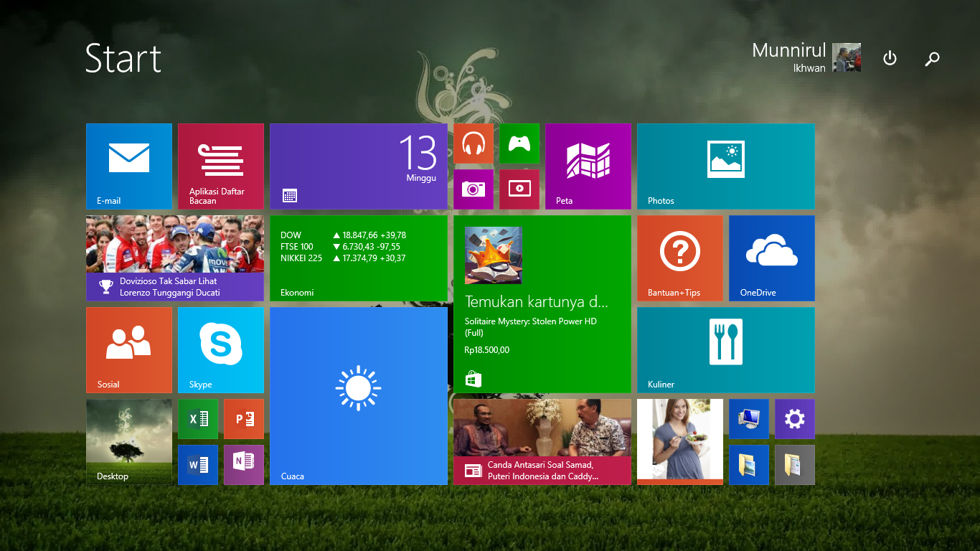Viewport: 980px width, 551px height.
Task: Open the This PC computer tile
Action: 749,419
